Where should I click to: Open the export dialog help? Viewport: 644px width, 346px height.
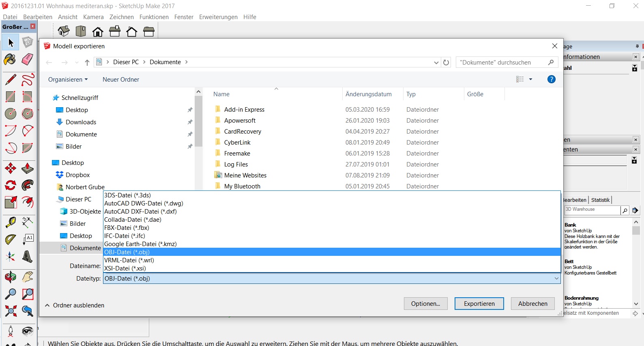551,79
